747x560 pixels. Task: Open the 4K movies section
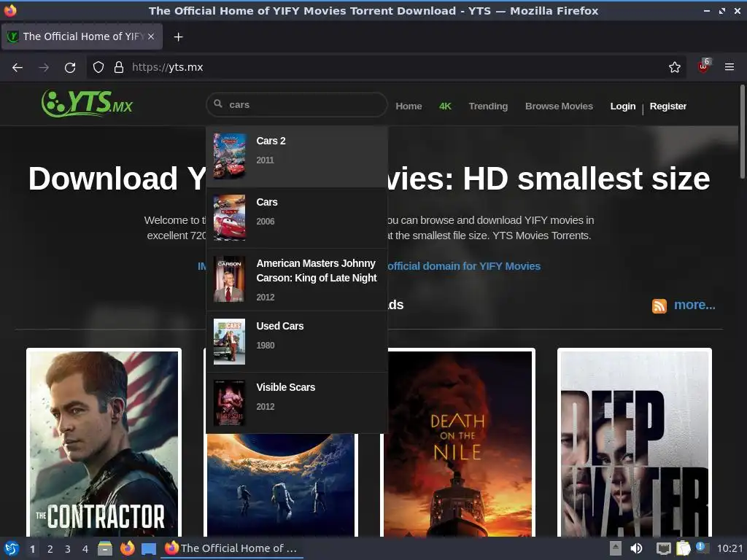445,106
